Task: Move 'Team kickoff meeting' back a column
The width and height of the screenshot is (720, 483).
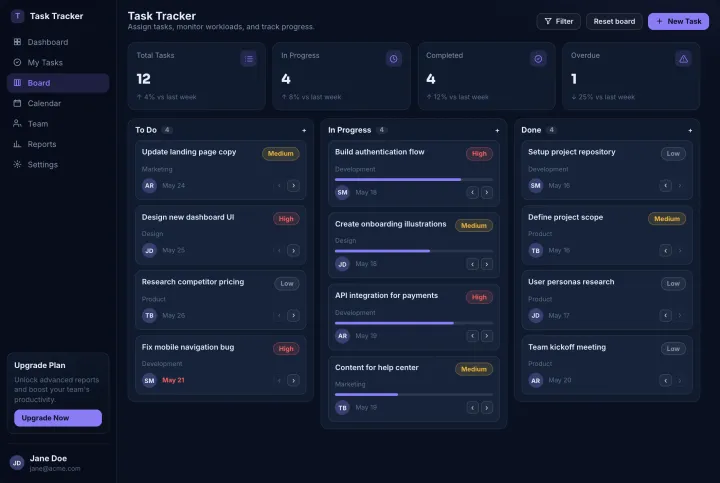Action: coord(665,381)
